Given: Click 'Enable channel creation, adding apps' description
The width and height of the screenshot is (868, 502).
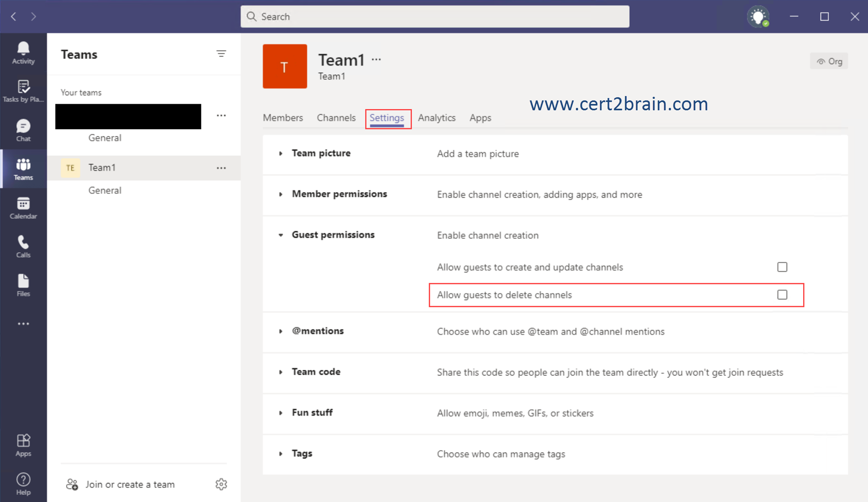Looking at the screenshot, I should pos(540,195).
